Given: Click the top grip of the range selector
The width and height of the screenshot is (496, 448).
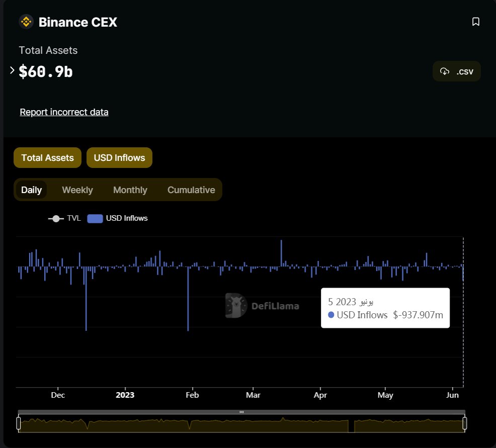Looking at the screenshot, I should tap(241, 412).
